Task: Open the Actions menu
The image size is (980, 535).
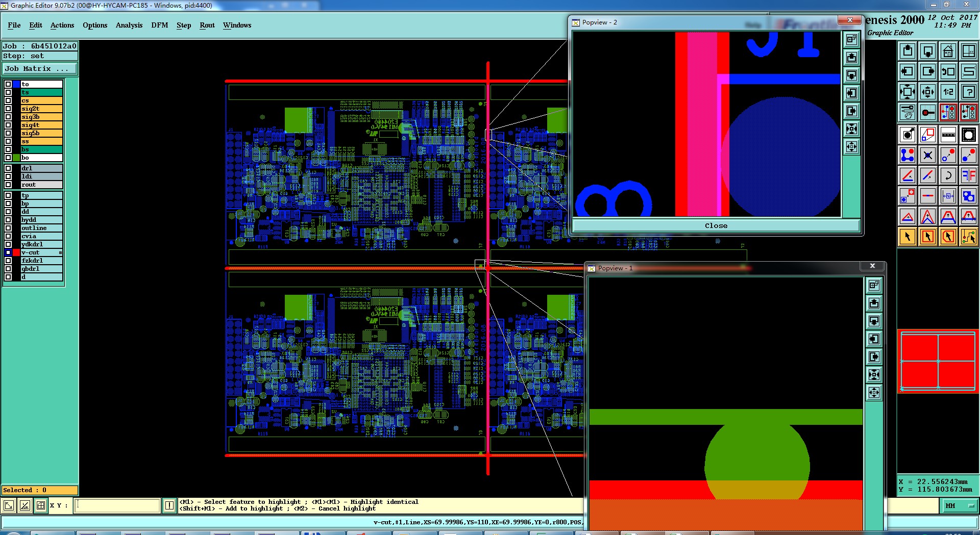Action: [62, 25]
